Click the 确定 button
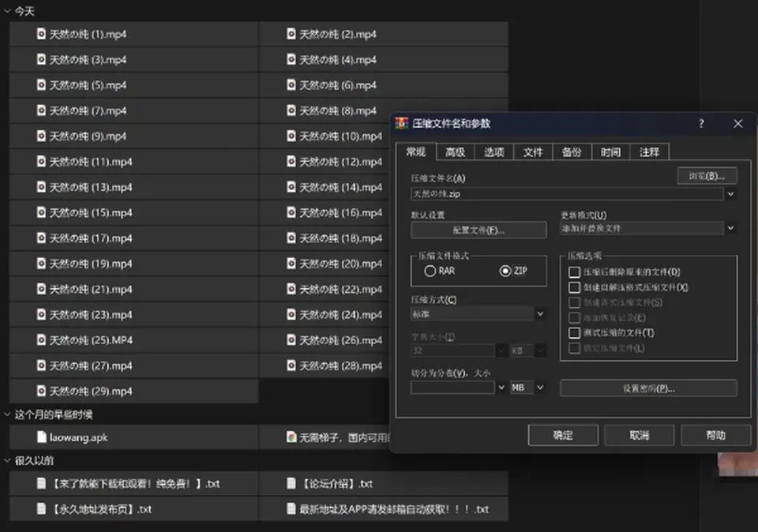The height and width of the screenshot is (532, 758). coord(563,436)
